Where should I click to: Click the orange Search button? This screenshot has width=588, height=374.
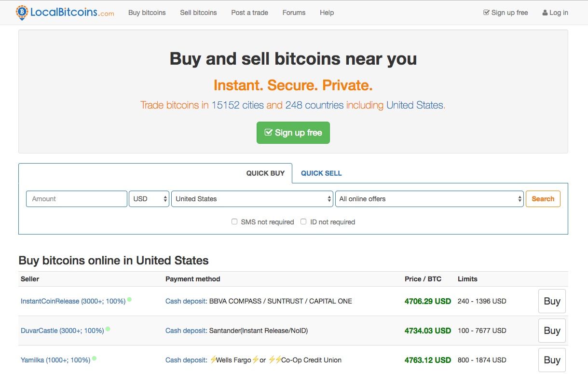pos(543,199)
